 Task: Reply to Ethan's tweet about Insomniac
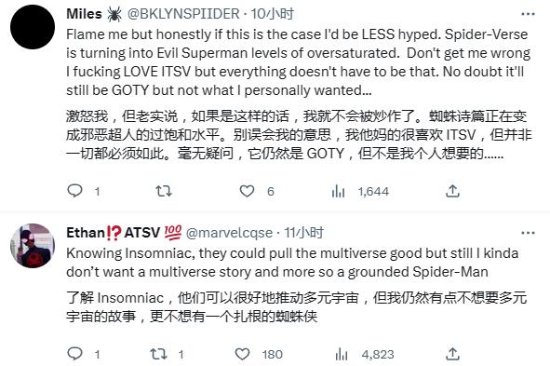click(75, 354)
